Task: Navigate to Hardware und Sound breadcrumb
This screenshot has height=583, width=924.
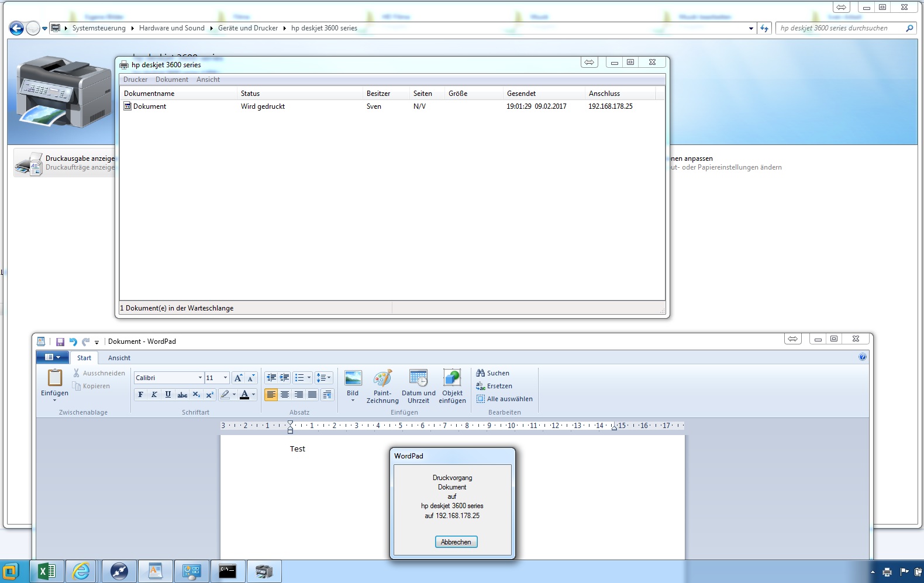Action: 172,28
